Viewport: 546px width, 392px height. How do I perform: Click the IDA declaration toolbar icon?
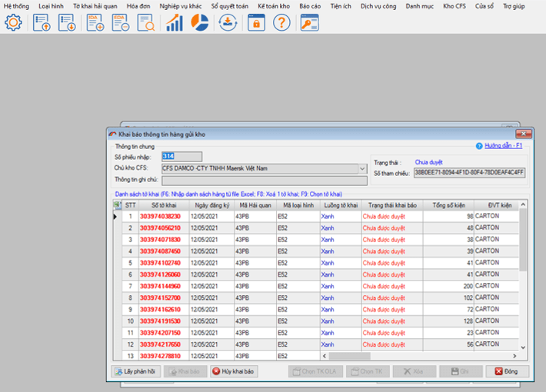(x=95, y=22)
